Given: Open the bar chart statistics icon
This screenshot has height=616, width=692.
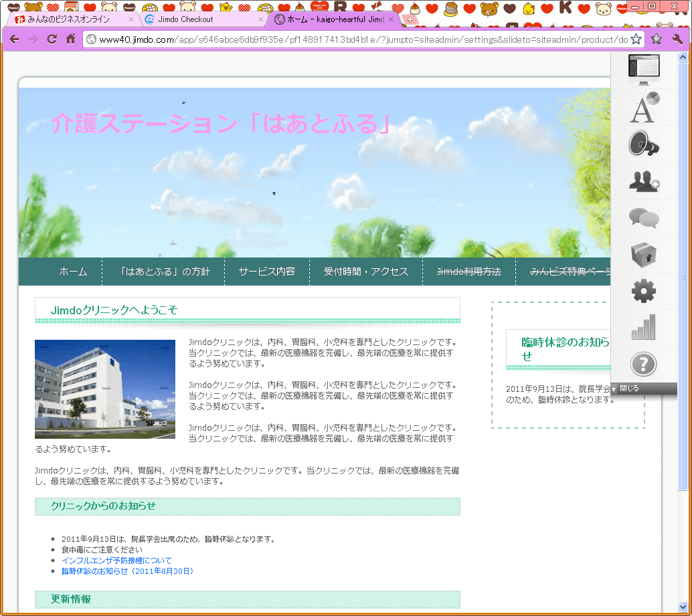Looking at the screenshot, I should pos(643,328).
